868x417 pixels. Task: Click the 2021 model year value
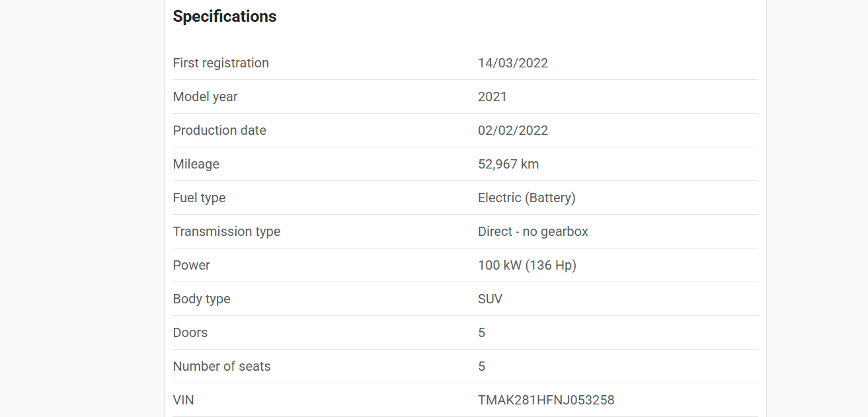[x=493, y=97]
